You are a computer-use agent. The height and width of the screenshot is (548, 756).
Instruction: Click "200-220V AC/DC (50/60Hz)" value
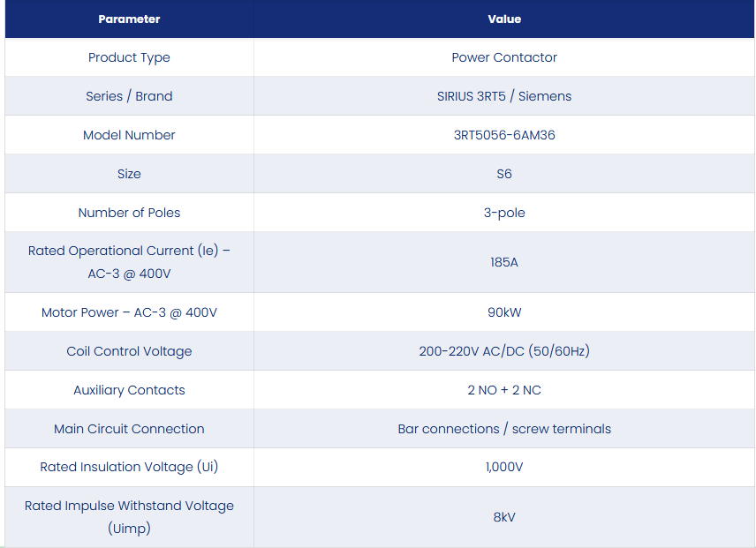pyautogui.click(x=504, y=351)
